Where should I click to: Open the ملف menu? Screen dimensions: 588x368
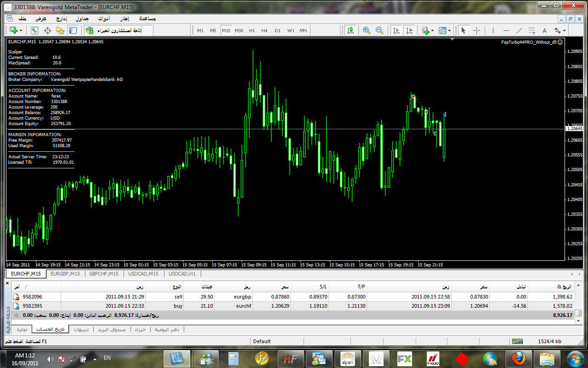(22, 19)
